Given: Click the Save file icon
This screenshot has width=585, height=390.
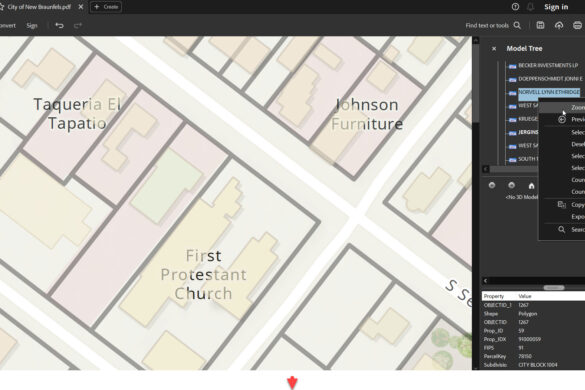Looking at the screenshot, I should 540,25.
